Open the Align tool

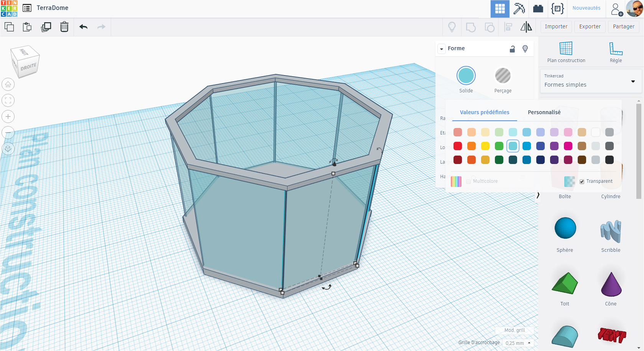click(x=508, y=27)
